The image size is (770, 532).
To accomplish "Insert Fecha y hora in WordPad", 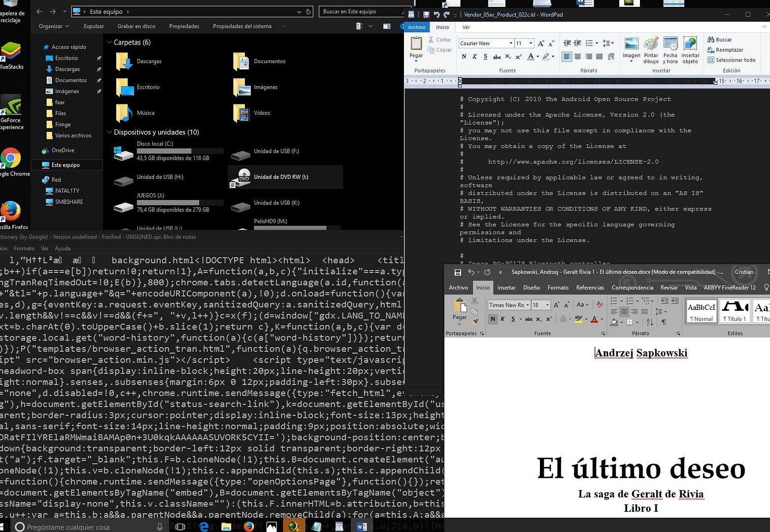I will coord(670,50).
